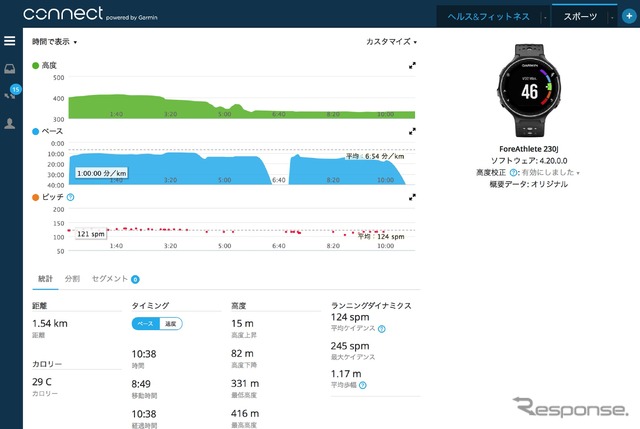The image size is (640, 429).
Task: Open 時間で表示 dropdown
Action: pyautogui.click(x=54, y=42)
